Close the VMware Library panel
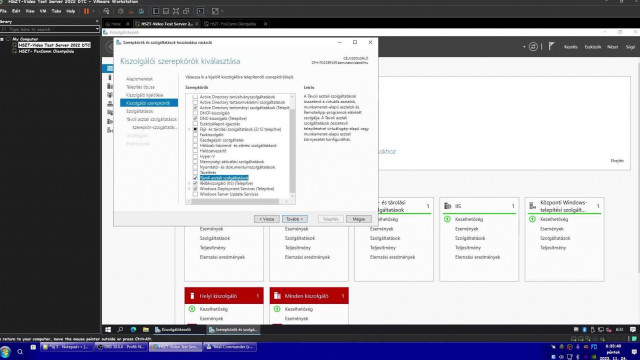 click(x=97, y=21)
